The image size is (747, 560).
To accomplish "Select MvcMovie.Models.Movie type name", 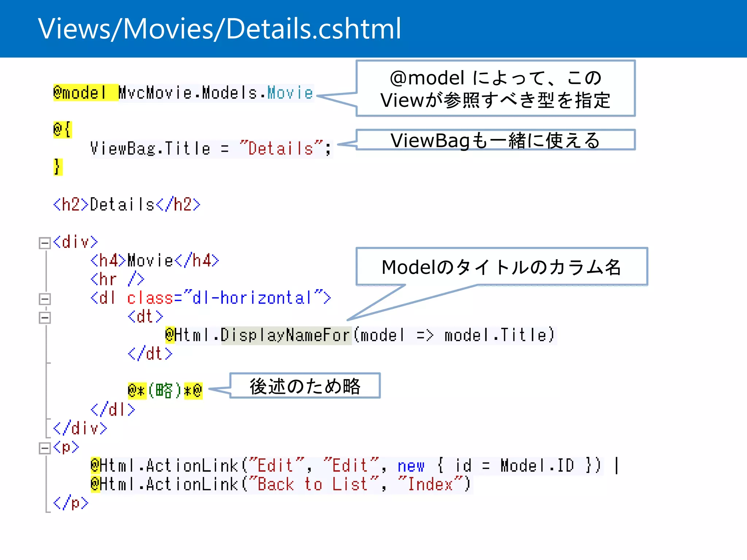I will [x=216, y=93].
